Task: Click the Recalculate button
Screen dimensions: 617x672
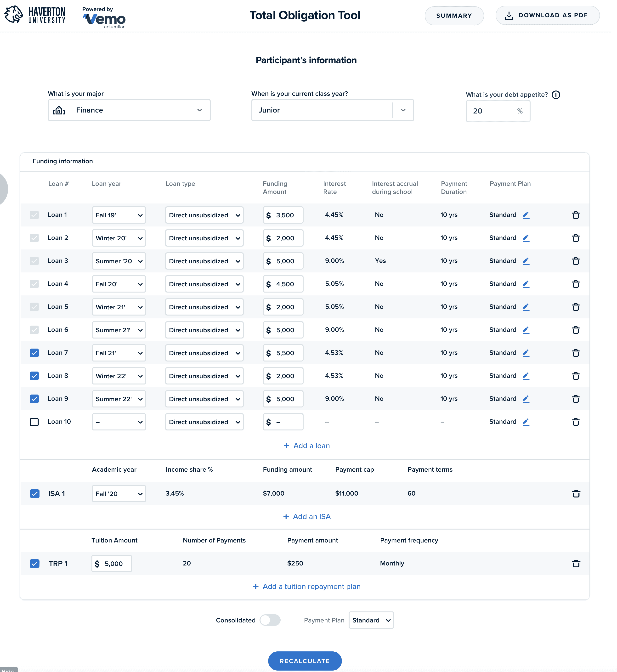Action: pyautogui.click(x=307, y=667)
